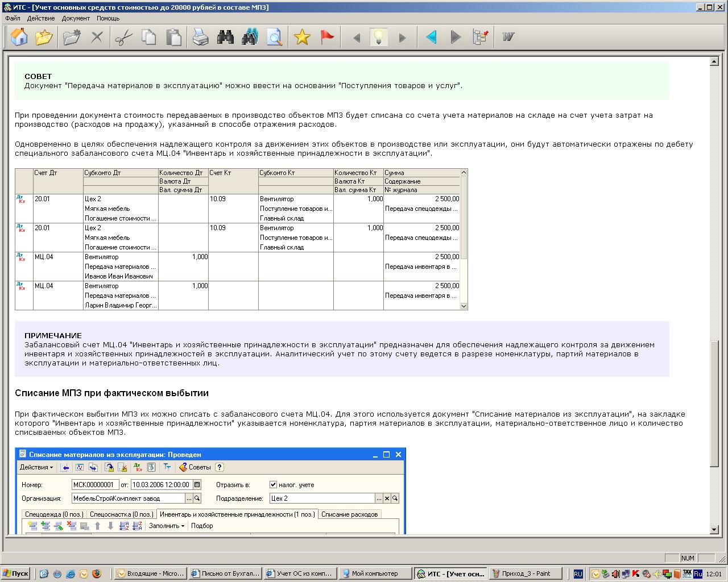Image resolution: width=728 pixels, height=582 pixels.
Task: Click the open folder toolbar icon
Action: tap(44, 38)
